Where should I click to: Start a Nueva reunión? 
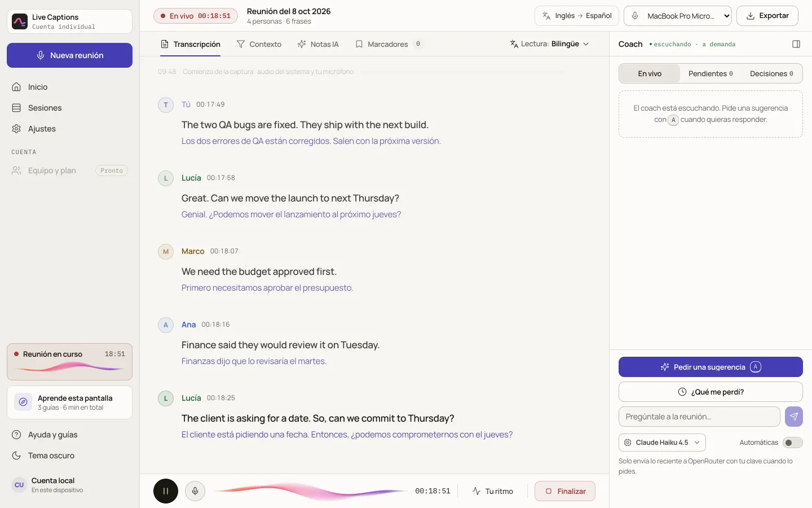pos(69,55)
